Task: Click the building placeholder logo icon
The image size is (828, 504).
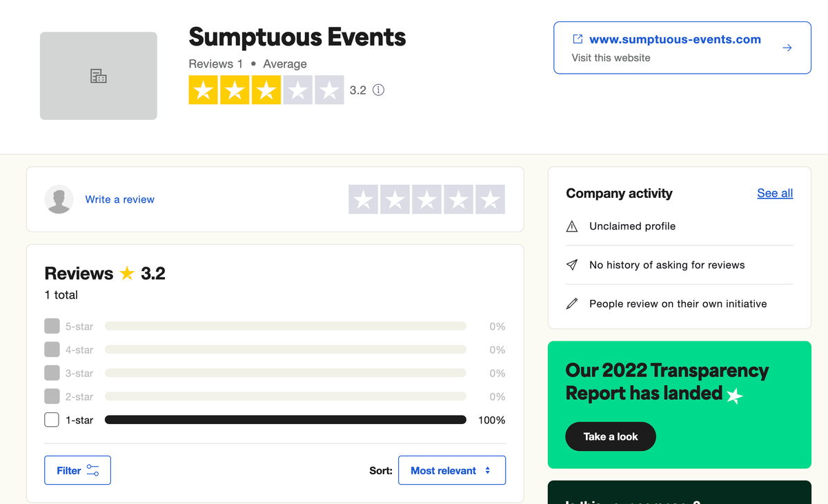Action: point(98,76)
